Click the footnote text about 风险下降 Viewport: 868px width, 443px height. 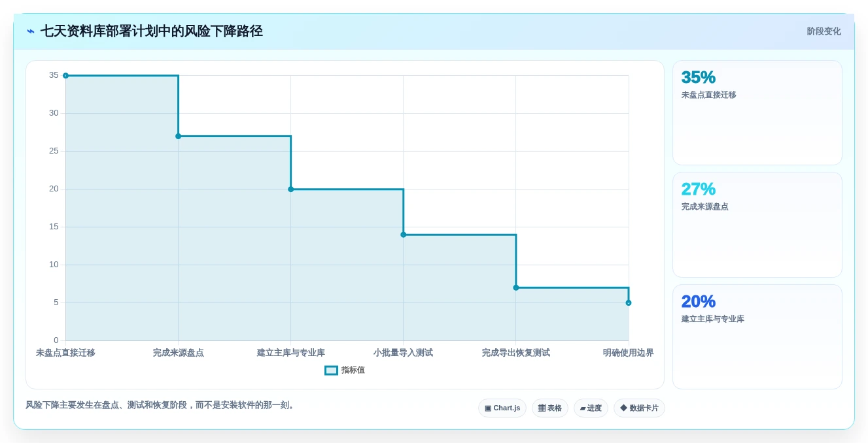coord(161,405)
